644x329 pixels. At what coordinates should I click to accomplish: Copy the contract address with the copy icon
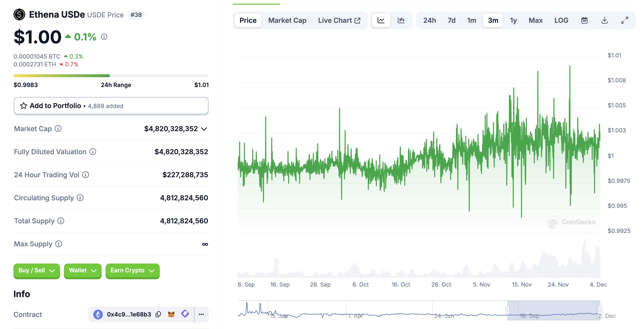click(x=158, y=314)
